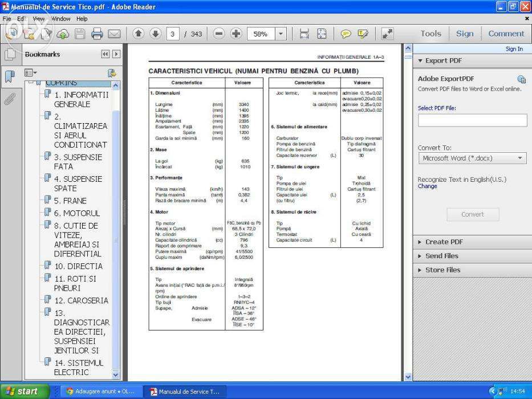The height and width of the screenshot is (399, 532).
Task: Open the attachments paperclip panel icon
Action: pos(10,99)
